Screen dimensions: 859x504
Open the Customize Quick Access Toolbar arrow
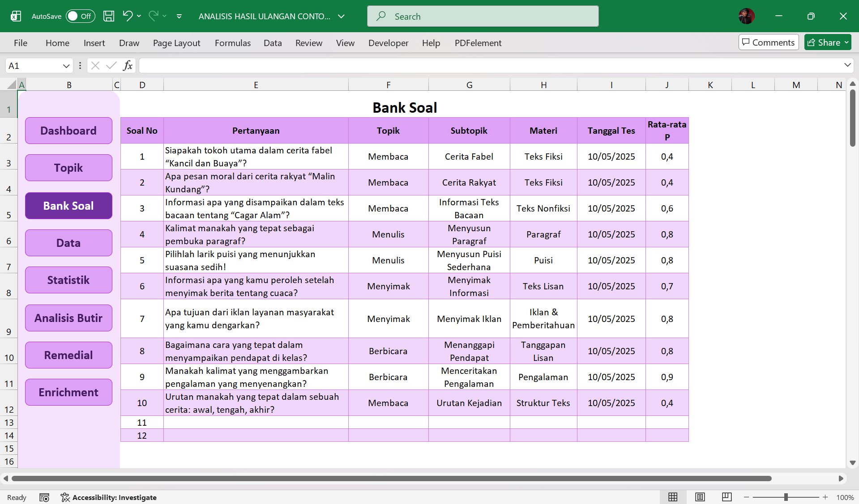point(179,16)
